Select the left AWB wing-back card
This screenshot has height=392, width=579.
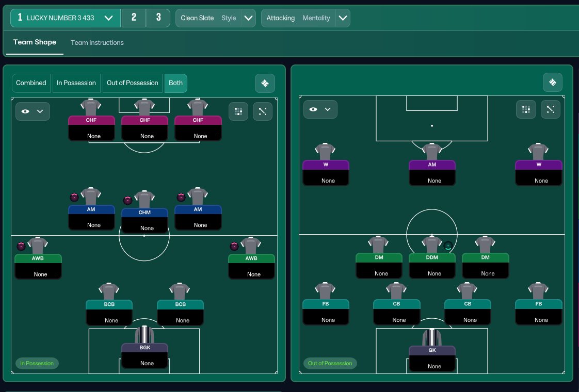point(38,266)
